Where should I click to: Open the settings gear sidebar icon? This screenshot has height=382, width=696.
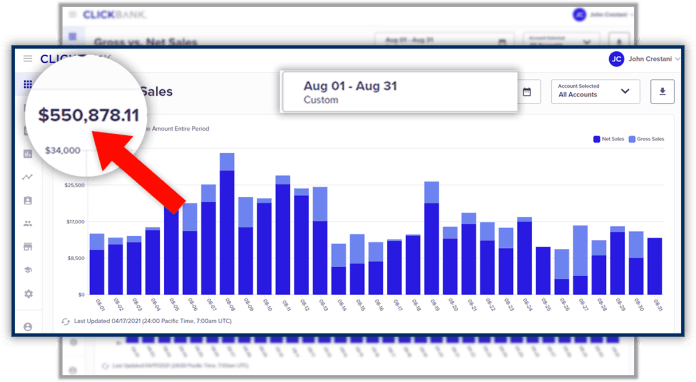(28, 294)
